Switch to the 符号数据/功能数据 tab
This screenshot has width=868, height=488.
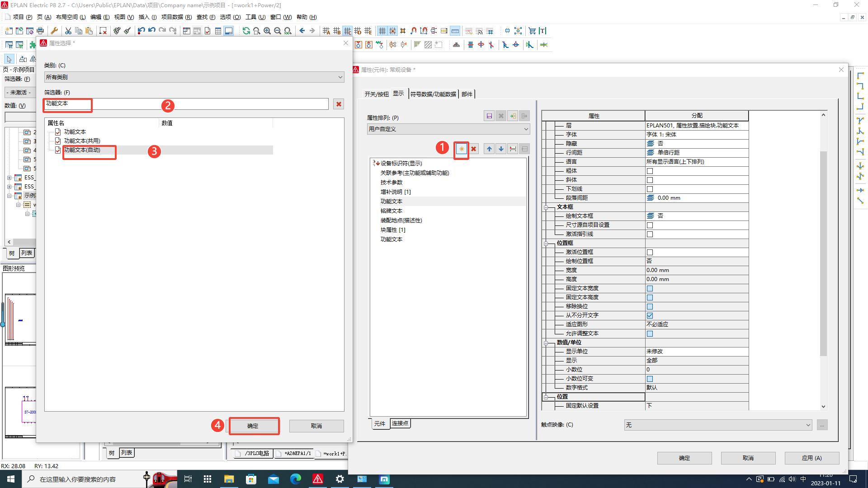tap(433, 94)
